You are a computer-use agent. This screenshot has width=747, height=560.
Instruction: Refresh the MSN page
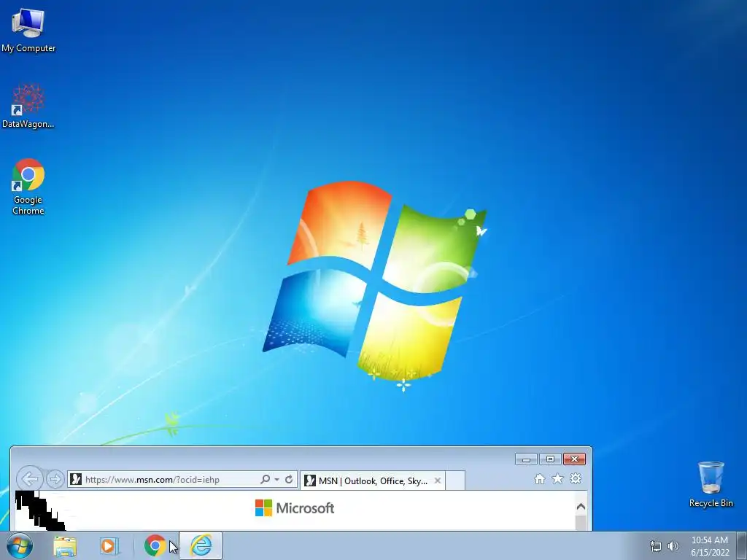tap(289, 480)
